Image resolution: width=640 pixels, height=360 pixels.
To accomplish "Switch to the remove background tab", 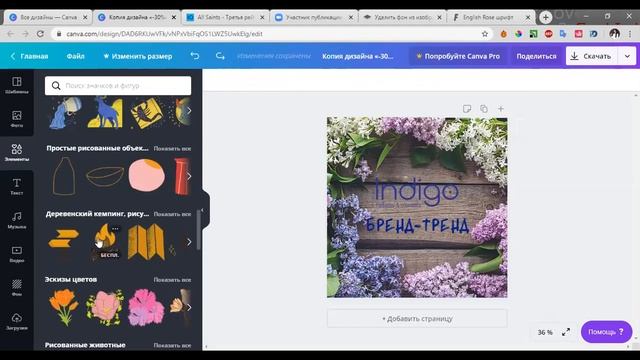I will click(402, 17).
